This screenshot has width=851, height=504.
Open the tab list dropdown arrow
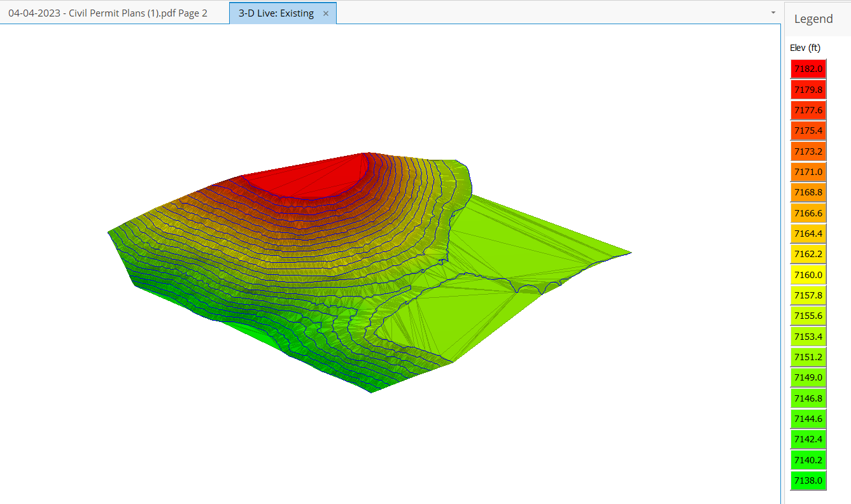(773, 13)
